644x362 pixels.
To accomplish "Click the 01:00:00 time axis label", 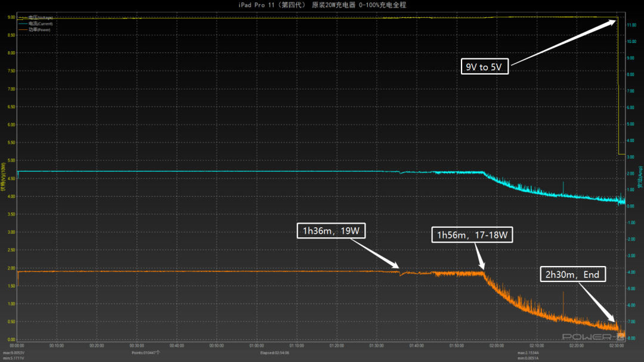I will [256, 346].
